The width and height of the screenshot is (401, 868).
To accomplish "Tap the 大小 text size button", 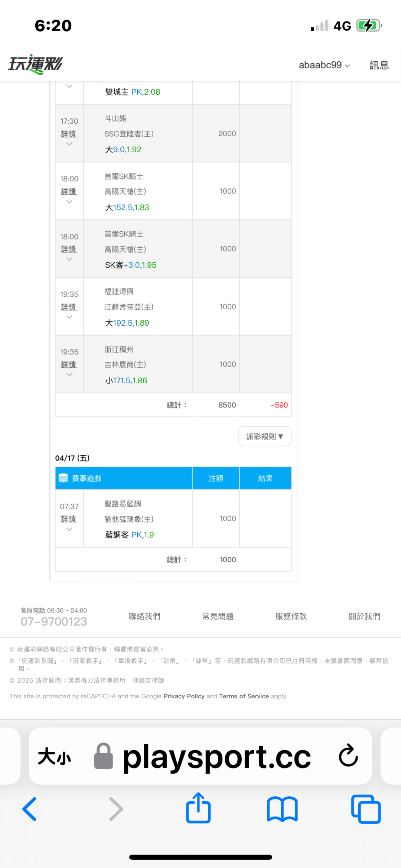I will tap(54, 756).
